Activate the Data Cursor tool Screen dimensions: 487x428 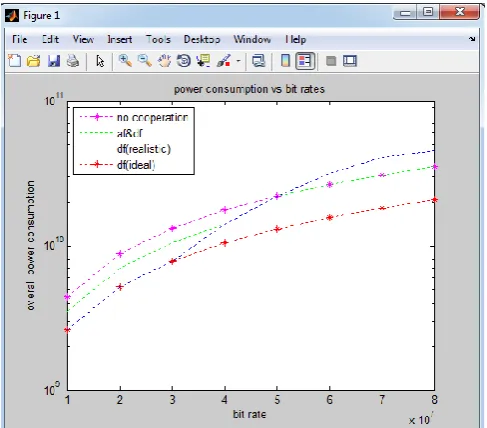click(x=203, y=61)
